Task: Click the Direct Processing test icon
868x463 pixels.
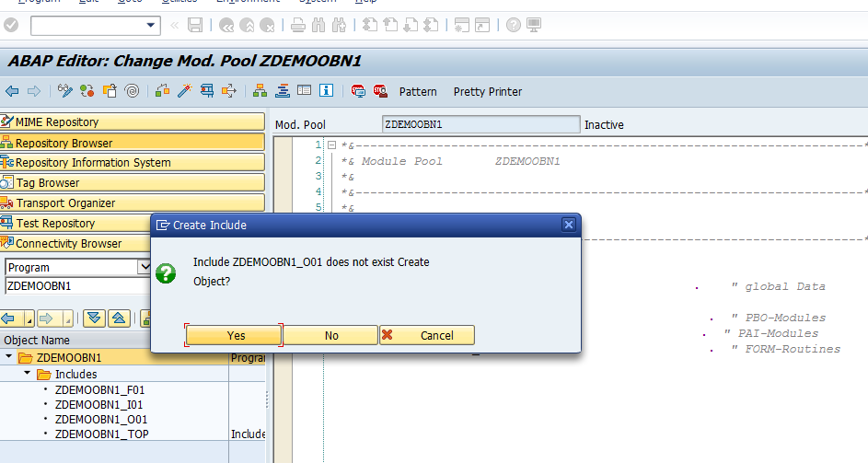Action: click(207, 91)
